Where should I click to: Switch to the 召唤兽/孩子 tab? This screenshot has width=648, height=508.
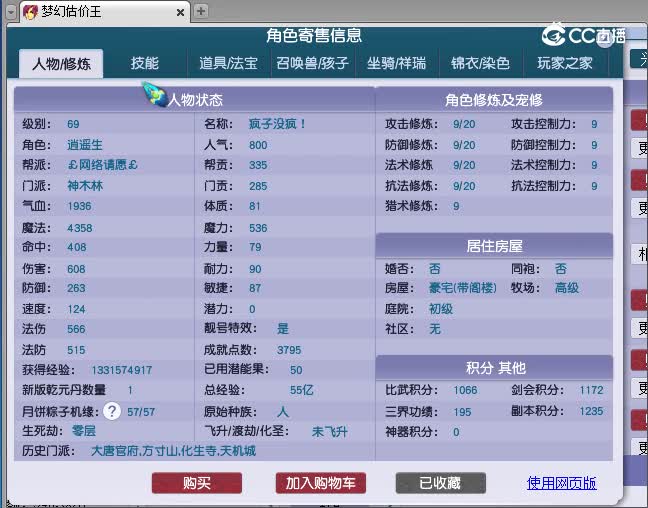[313, 63]
